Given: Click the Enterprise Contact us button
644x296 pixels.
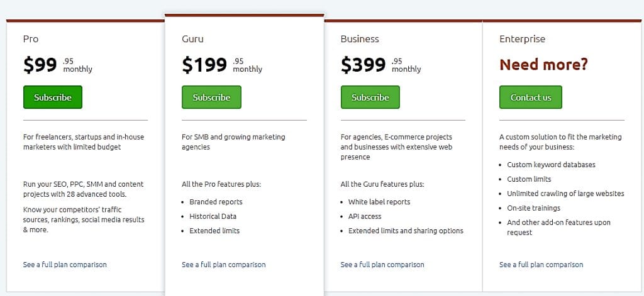Looking at the screenshot, I should pos(530,97).
